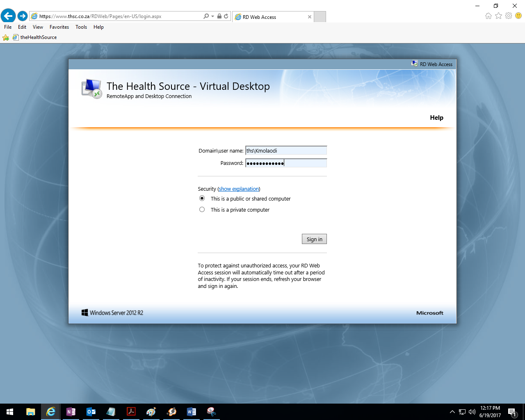Select This is a public or shared computer
This screenshot has height=420, width=525.
202,199
